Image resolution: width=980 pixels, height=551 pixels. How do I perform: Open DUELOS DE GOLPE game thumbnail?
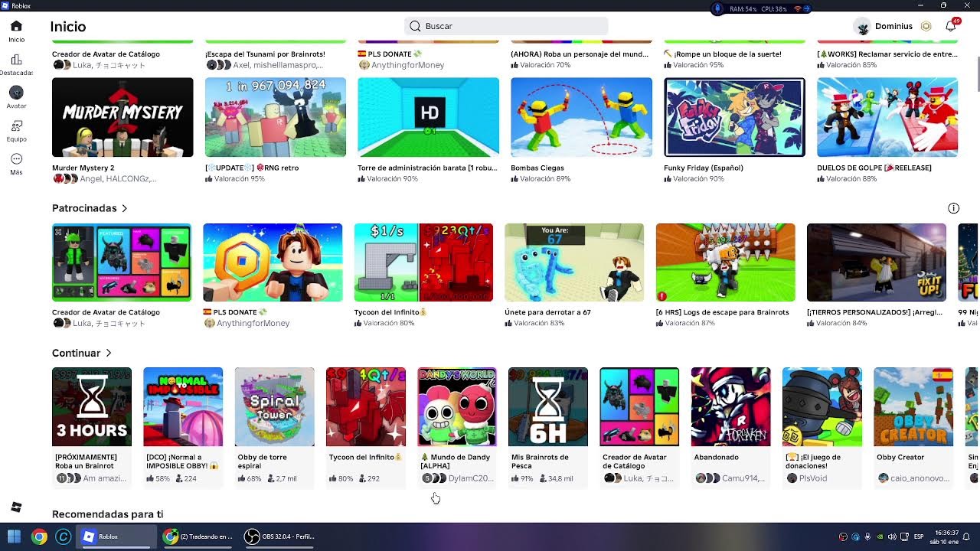887,117
